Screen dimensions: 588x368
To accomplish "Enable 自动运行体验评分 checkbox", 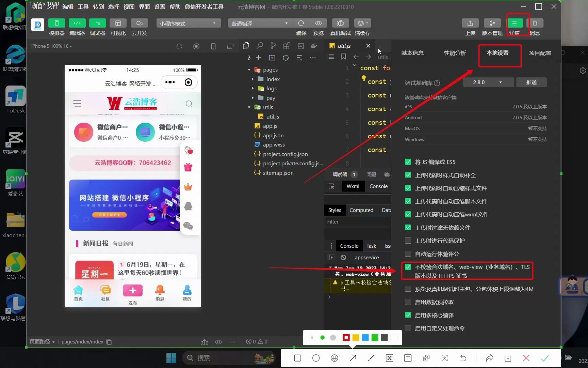I will 408,254.
